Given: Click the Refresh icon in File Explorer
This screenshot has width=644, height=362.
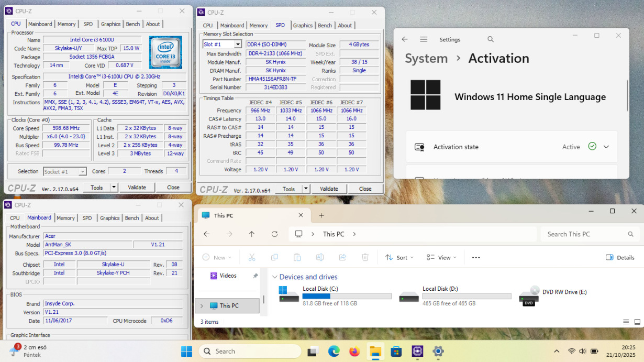Looking at the screenshot, I should tap(274, 234).
